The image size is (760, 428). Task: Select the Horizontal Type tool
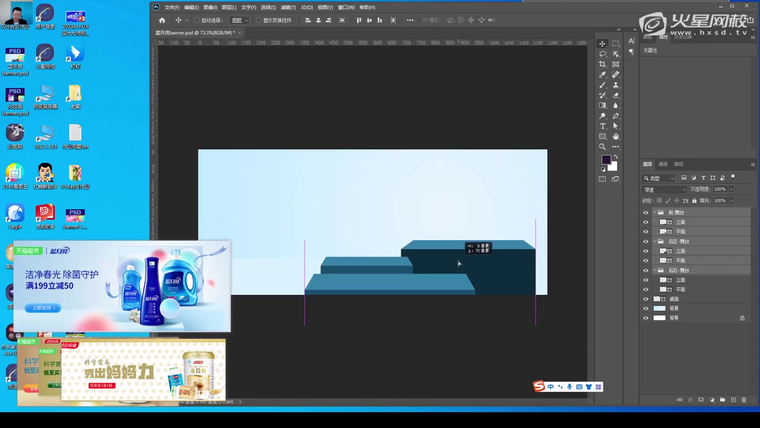602,126
